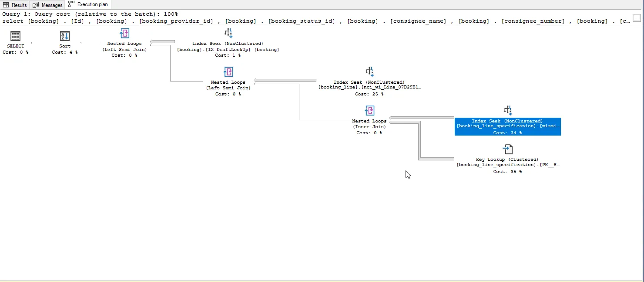The width and height of the screenshot is (644, 282).
Task: Click the arrow between Sort and SELECT
Action: click(40, 43)
